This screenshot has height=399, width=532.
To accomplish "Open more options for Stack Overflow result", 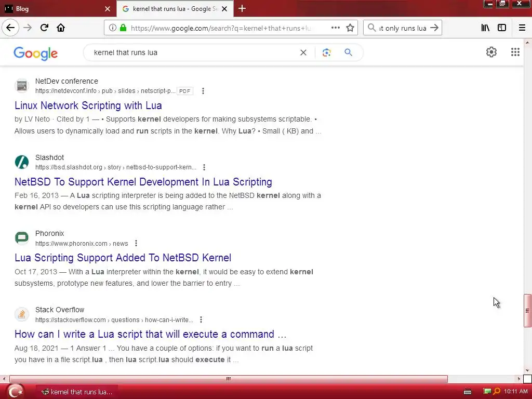I will tap(201, 320).
